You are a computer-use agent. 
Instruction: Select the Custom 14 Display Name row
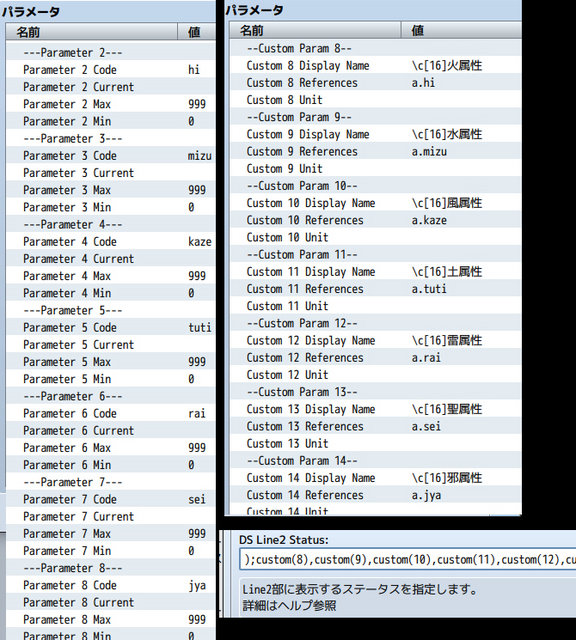click(376, 478)
